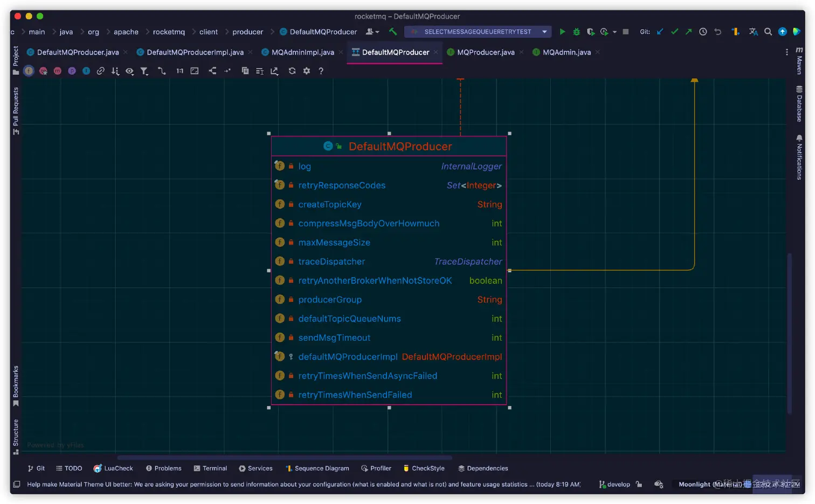
Task: Run with coverage icon
Action: pos(590,32)
